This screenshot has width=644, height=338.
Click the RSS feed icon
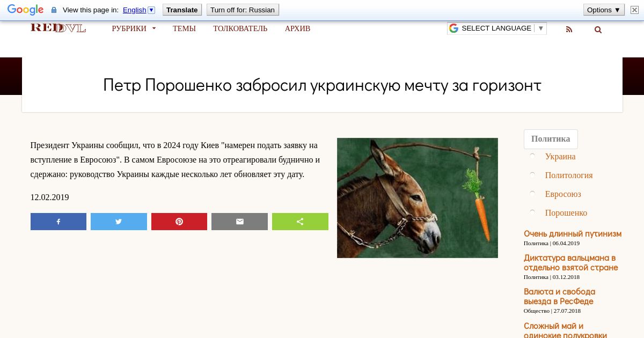tap(569, 30)
